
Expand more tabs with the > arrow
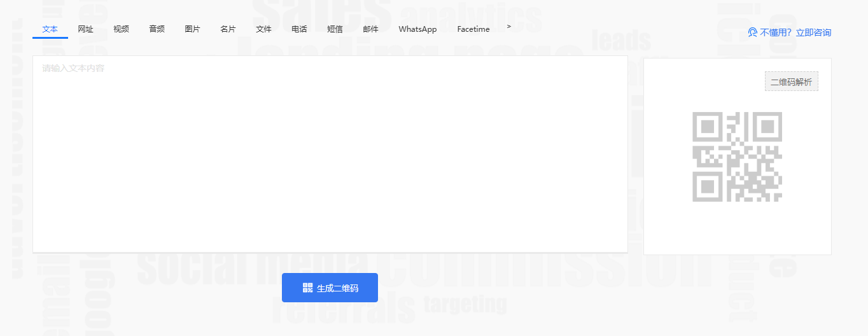click(509, 27)
